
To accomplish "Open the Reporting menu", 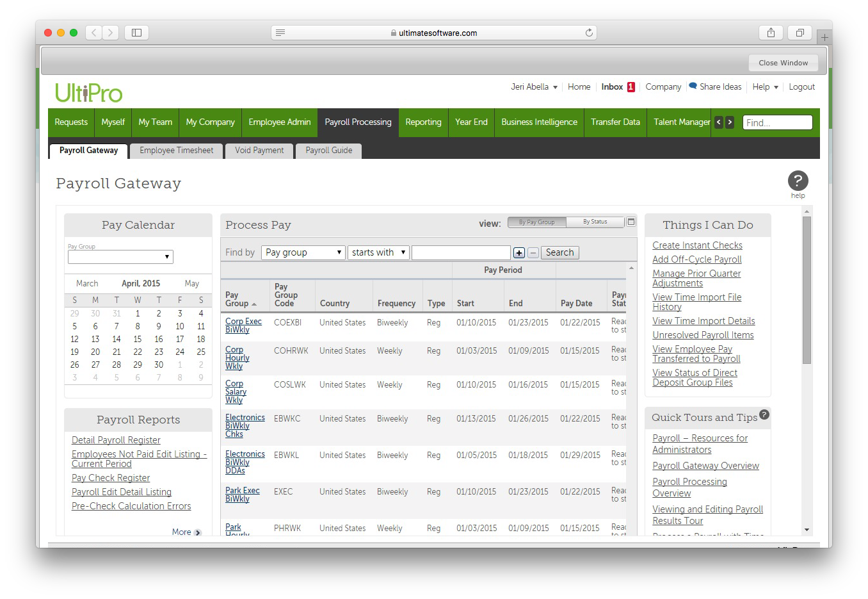I will click(423, 122).
